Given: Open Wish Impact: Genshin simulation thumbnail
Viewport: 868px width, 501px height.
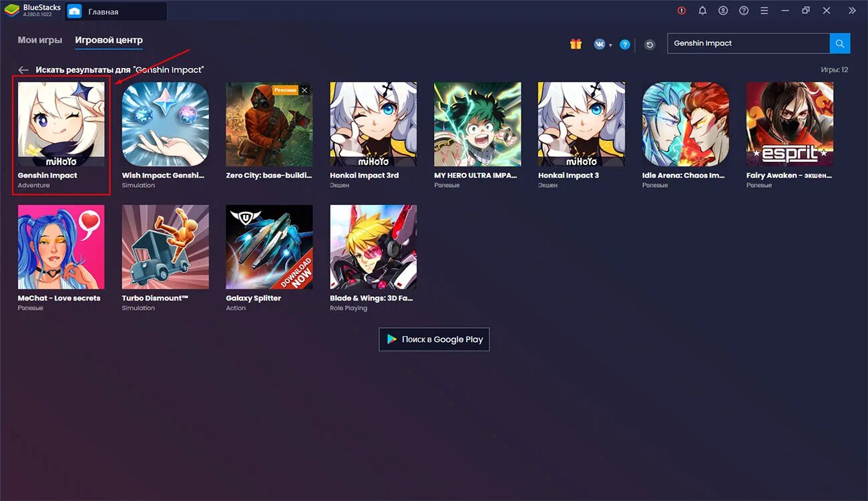Looking at the screenshot, I should tap(165, 124).
